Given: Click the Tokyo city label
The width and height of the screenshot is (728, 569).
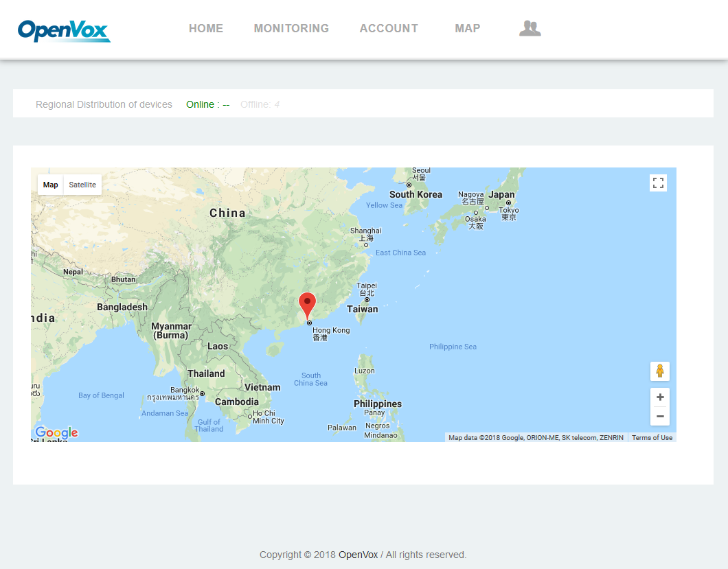Looking at the screenshot, I should [509, 213].
